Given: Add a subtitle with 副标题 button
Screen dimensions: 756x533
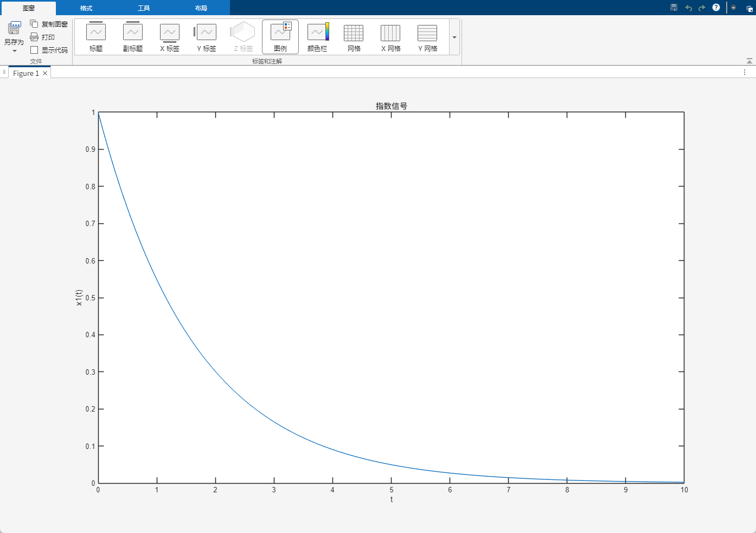Looking at the screenshot, I should click(x=133, y=37).
